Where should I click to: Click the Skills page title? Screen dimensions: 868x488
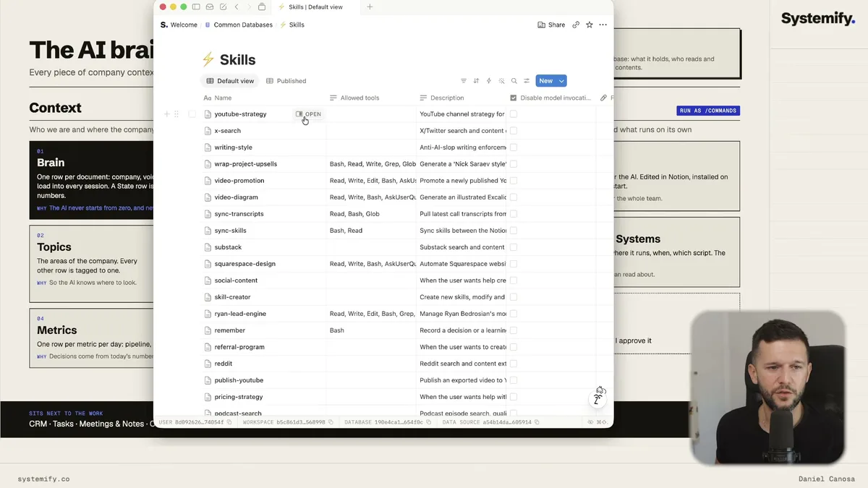click(237, 60)
